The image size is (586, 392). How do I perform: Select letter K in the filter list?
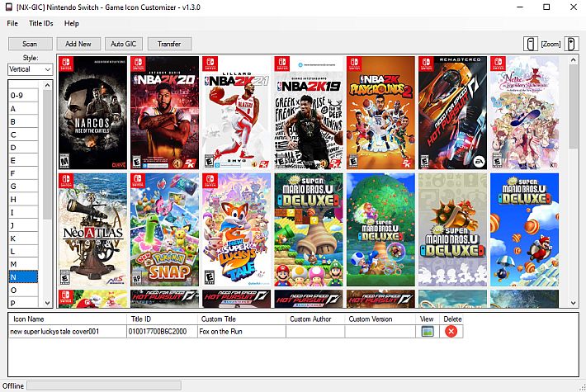tap(23, 239)
